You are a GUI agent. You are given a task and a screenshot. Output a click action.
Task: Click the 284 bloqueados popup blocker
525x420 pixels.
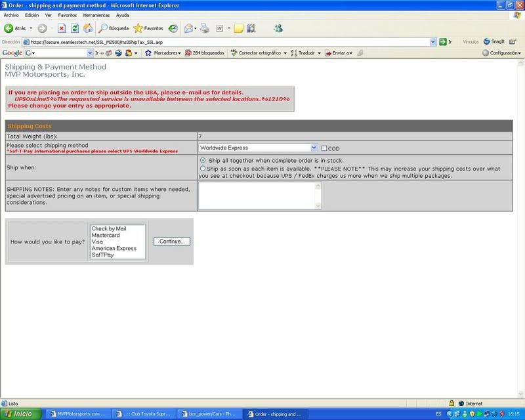tap(205, 53)
